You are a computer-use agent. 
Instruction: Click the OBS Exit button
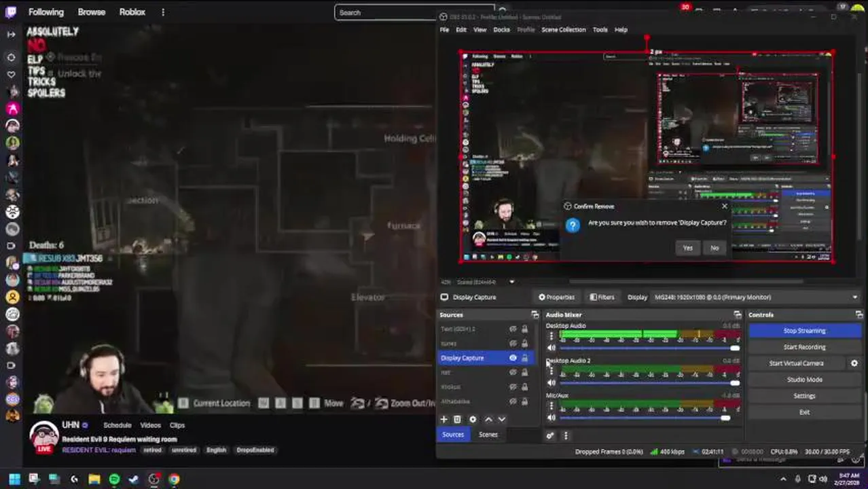804,412
